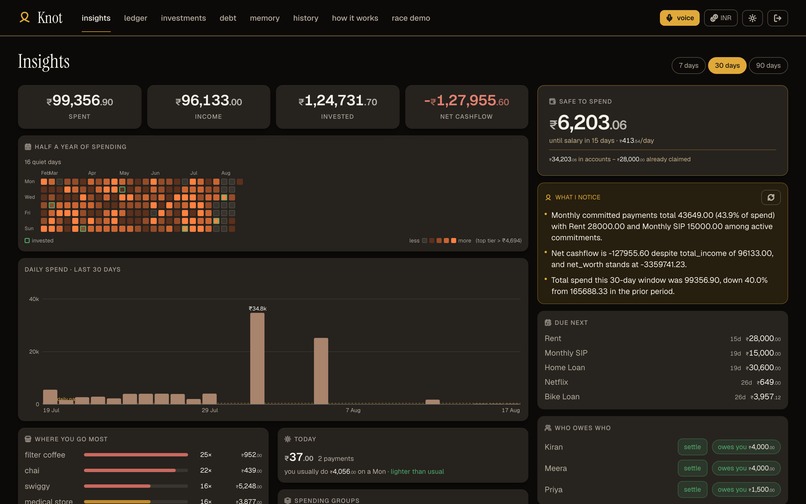Click the ₹6,203.06 safe to spend amount
Image resolution: width=806 pixels, height=504 pixels.
pos(588,123)
